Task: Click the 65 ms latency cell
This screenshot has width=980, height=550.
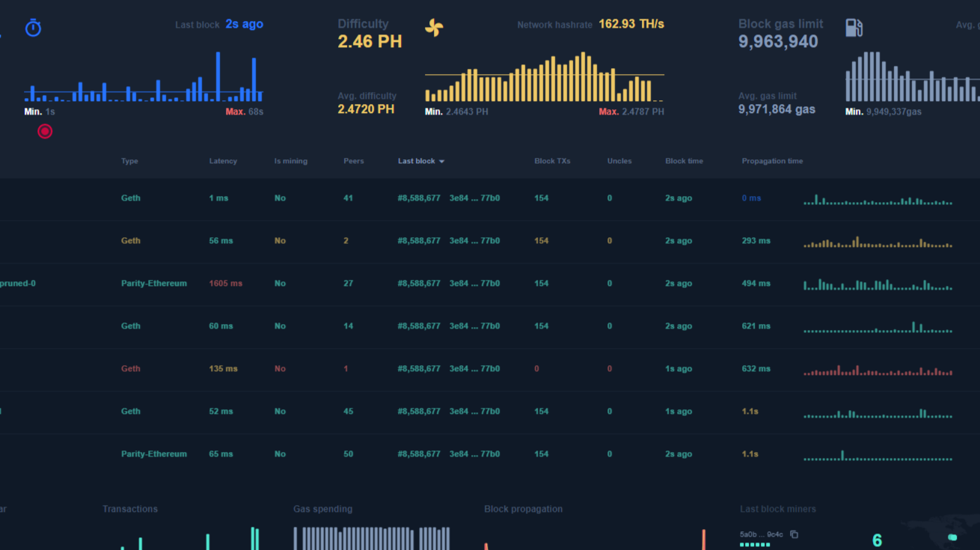Action: (221, 454)
